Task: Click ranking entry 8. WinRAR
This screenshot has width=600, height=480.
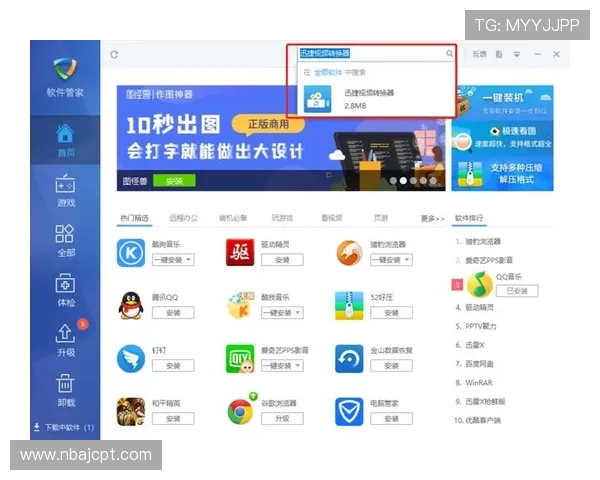Action: coord(474,383)
